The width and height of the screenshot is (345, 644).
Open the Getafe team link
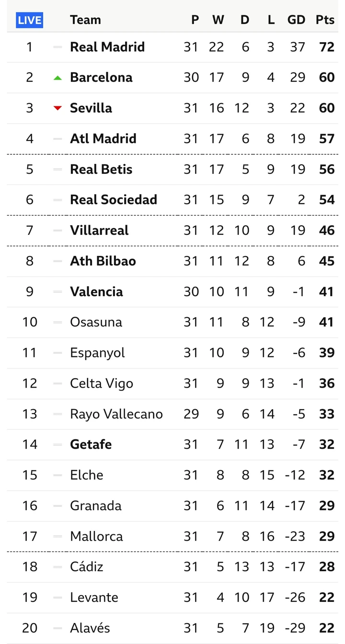91,445
